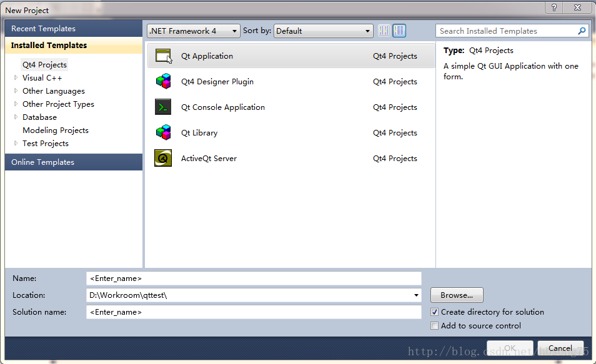
Task: Switch to small icons view
Action: click(384, 31)
